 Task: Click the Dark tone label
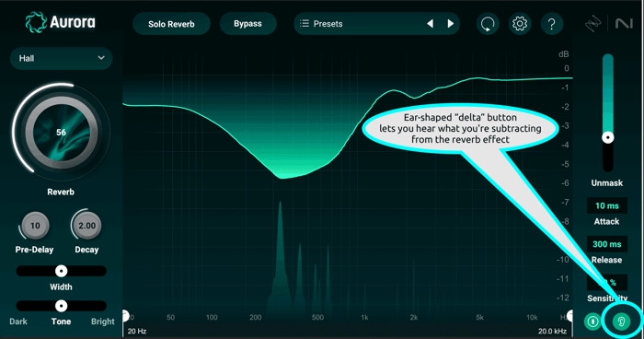18,321
